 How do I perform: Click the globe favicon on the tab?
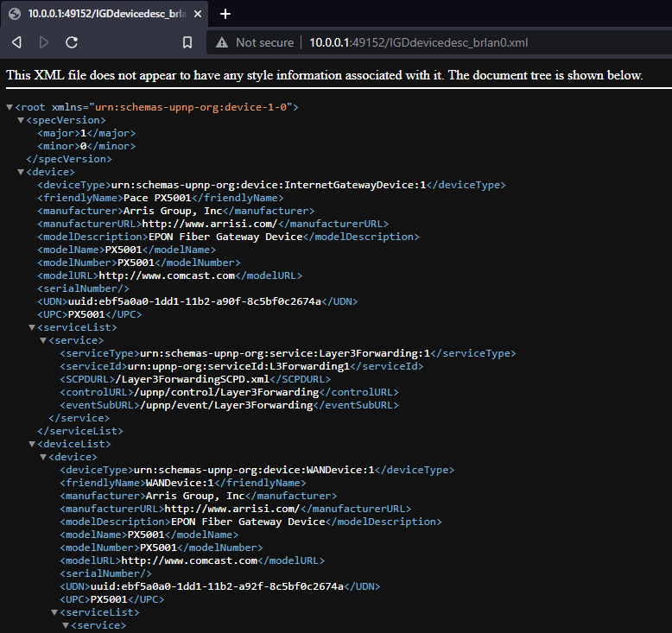click(15, 14)
